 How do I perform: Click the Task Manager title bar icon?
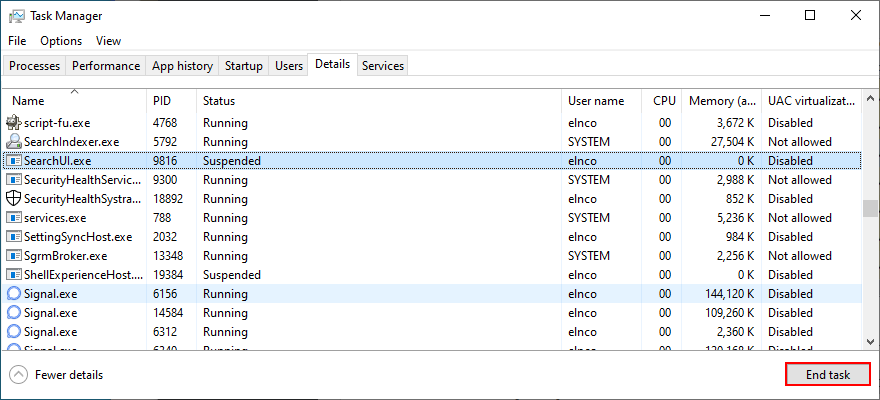[16, 16]
